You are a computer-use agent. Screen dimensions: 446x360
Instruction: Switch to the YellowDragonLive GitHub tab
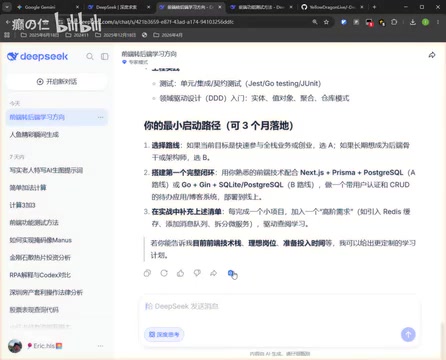point(329,7)
